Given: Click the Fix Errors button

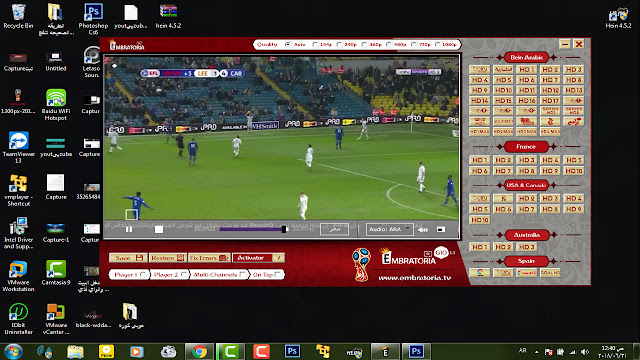Looking at the screenshot, I should pyautogui.click(x=209, y=258).
